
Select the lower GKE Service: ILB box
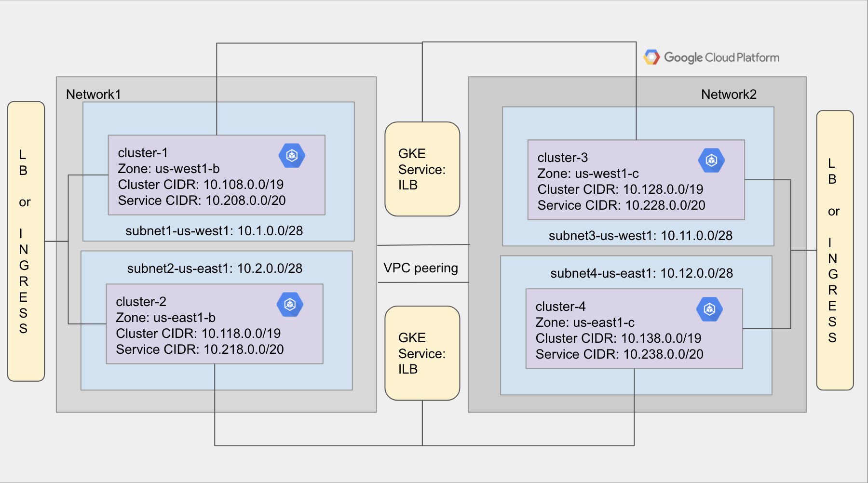(x=422, y=353)
